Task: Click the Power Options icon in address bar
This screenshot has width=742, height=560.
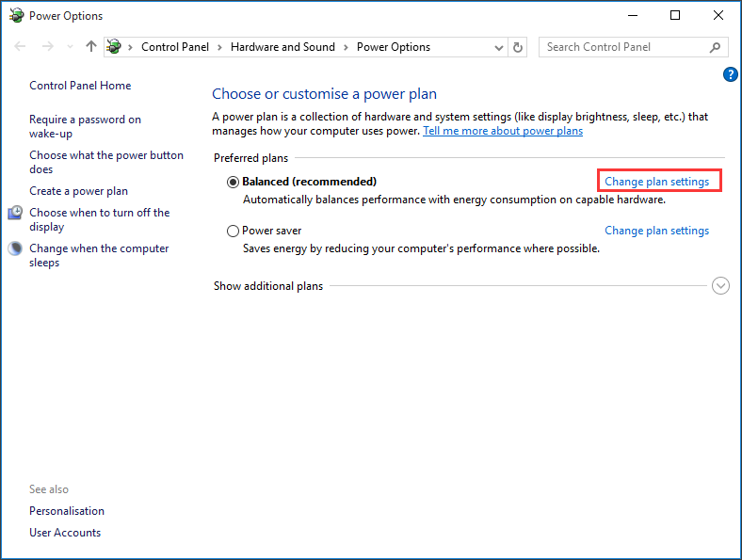Action: point(115,47)
